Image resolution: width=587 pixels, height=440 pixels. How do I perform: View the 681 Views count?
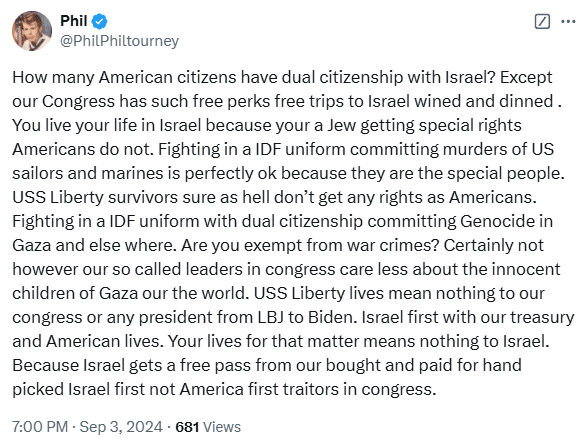[208, 427]
